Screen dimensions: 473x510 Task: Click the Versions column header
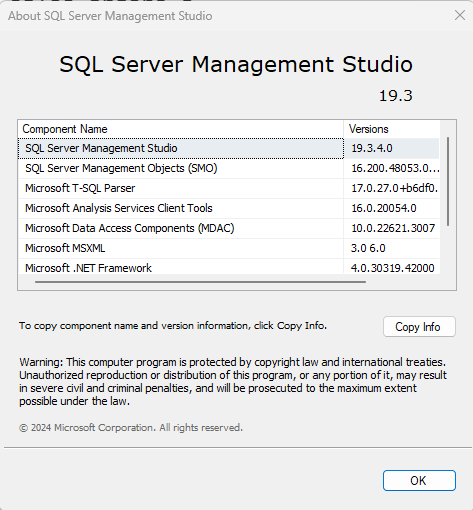[392, 129]
